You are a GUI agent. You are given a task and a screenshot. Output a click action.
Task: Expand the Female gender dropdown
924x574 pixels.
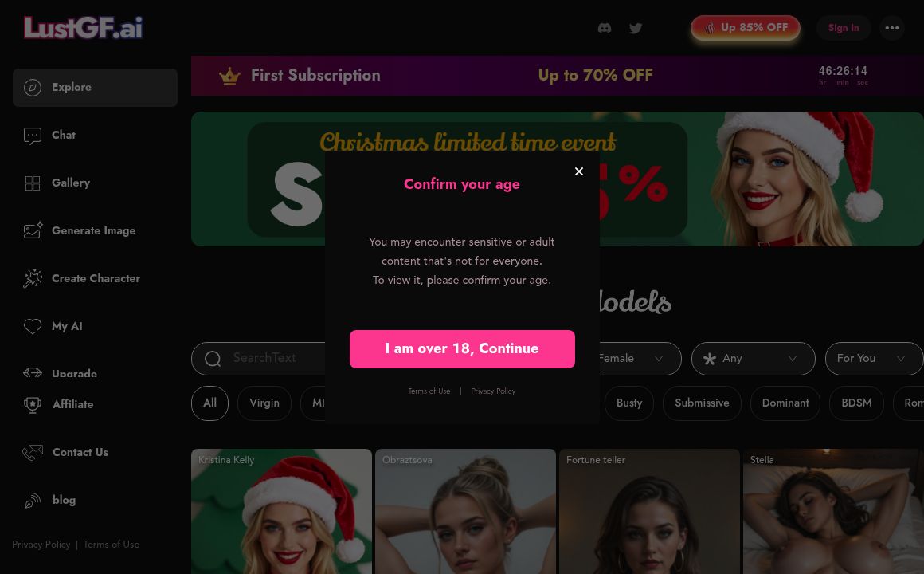point(640,359)
